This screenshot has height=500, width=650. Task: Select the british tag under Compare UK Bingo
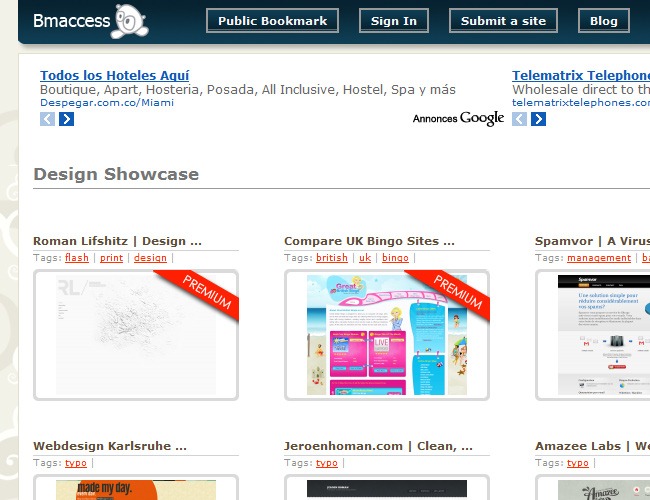tap(332, 258)
